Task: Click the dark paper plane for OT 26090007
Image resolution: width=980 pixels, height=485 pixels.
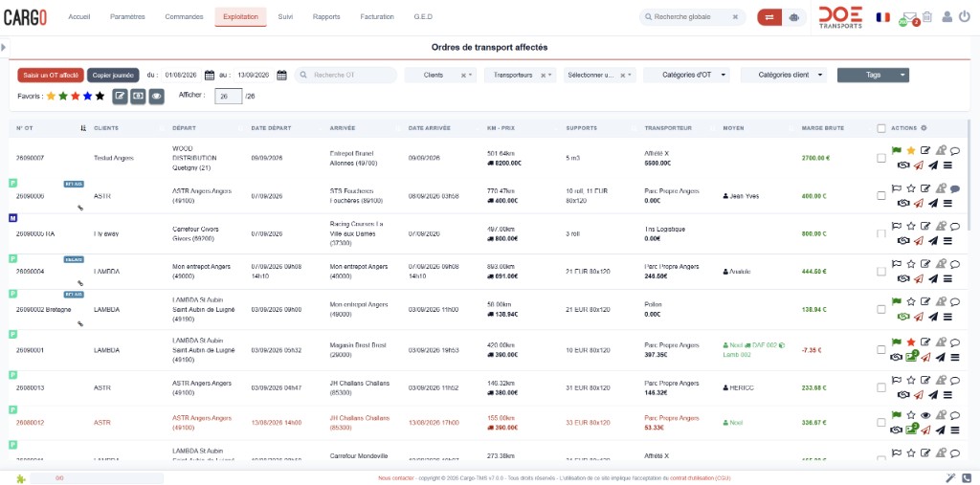Action: coord(933,165)
